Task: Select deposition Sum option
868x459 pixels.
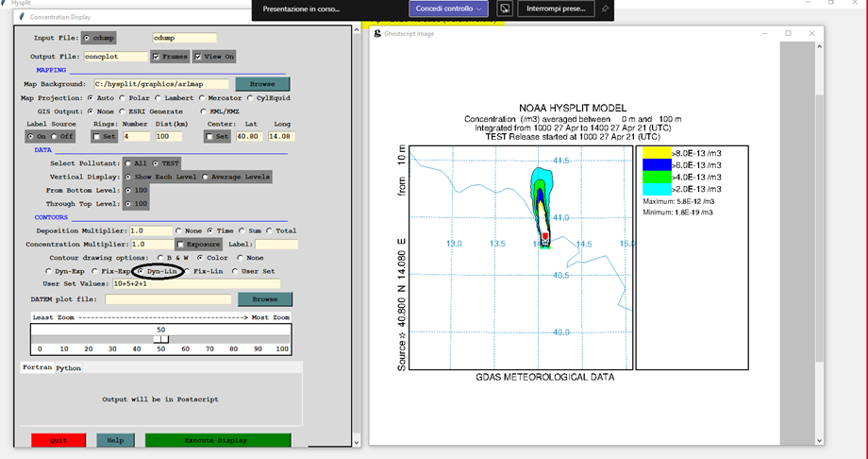Action: point(242,230)
